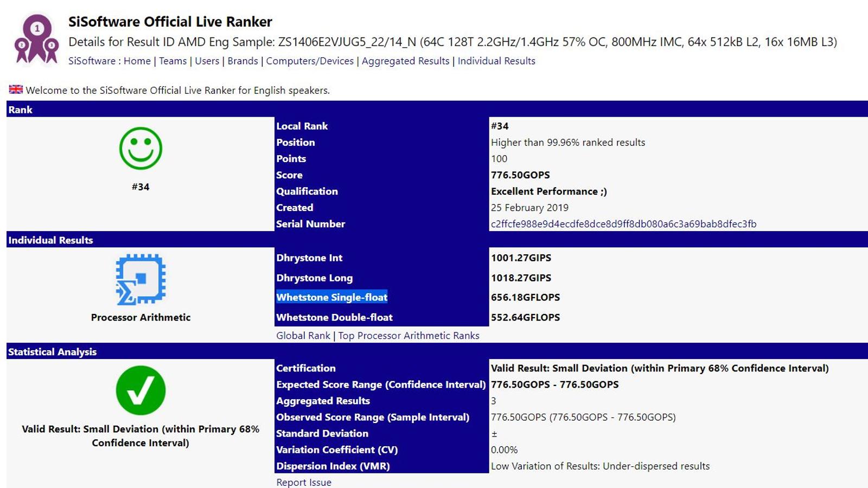Click the green smiley face rank icon

pos(141,149)
